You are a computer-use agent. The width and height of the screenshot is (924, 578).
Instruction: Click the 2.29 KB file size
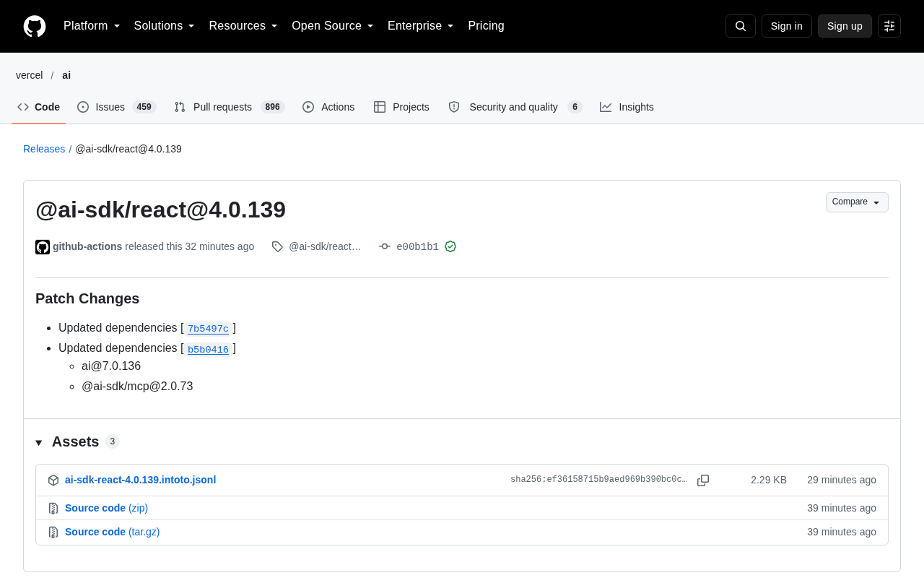(769, 480)
